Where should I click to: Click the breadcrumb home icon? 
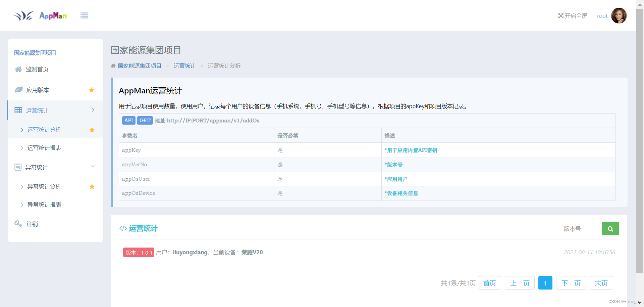click(x=113, y=66)
